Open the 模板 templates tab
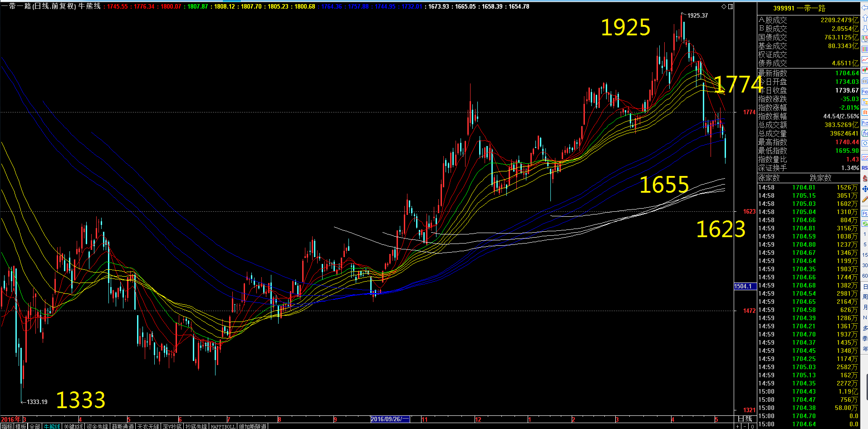Image resolution: width=868 pixels, height=429 pixels. click(21, 426)
